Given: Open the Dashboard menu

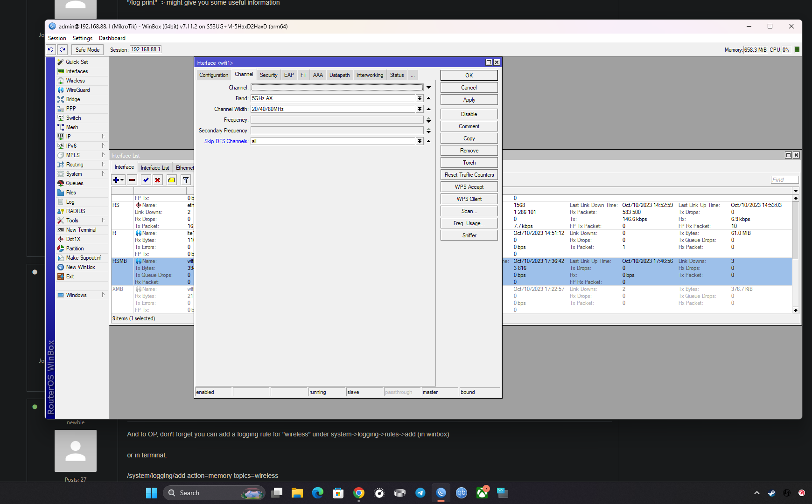Looking at the screenshot, I should pyautogui.click(x=112, y=38).
